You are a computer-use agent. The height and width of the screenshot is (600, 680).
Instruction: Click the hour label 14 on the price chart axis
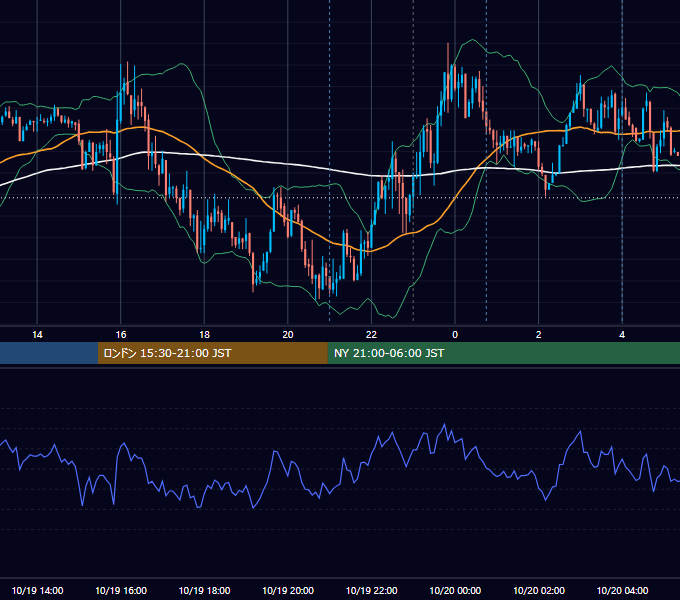(37, 335)
